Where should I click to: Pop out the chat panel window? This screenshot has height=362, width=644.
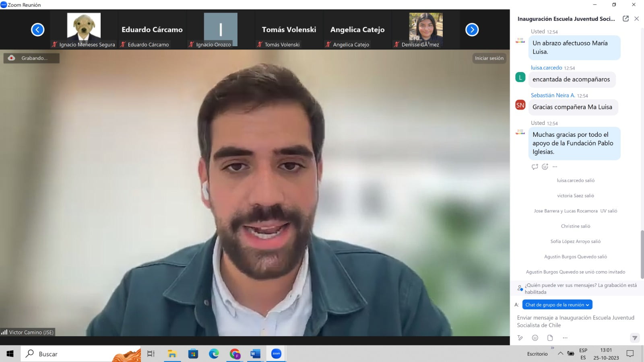tap(625, 19)
